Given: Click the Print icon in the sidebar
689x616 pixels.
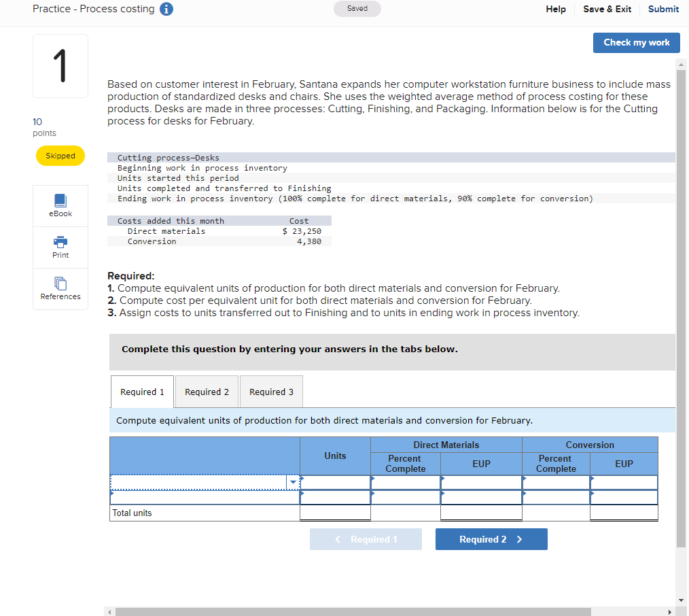Looking at the screenshot, I should click(x=60, y=246).
